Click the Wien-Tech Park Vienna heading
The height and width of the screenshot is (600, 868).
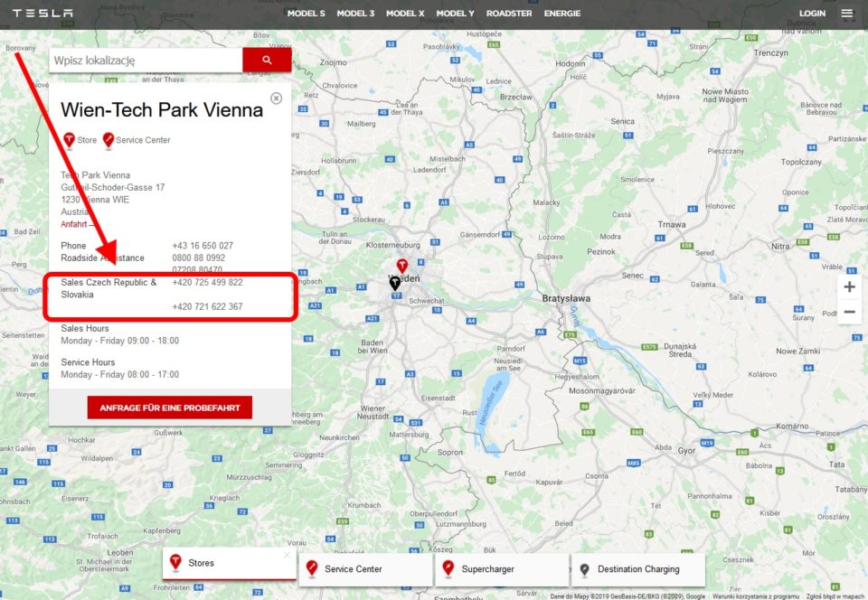162,109
